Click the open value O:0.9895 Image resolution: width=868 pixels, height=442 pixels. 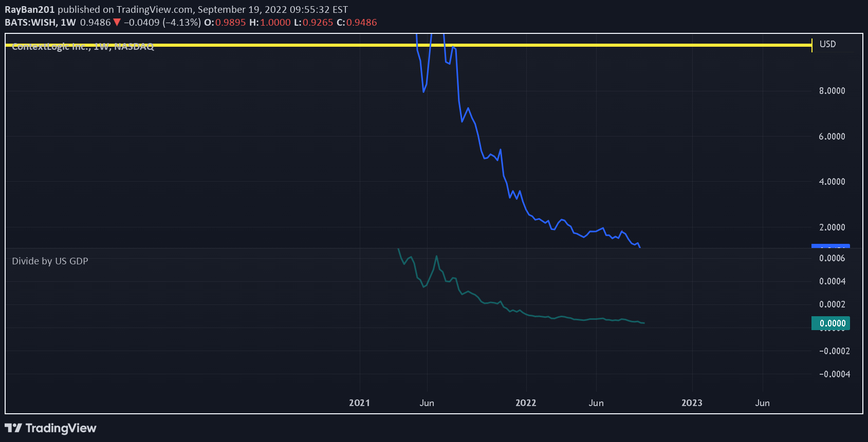pyautogui.click(x=225, y=23)
